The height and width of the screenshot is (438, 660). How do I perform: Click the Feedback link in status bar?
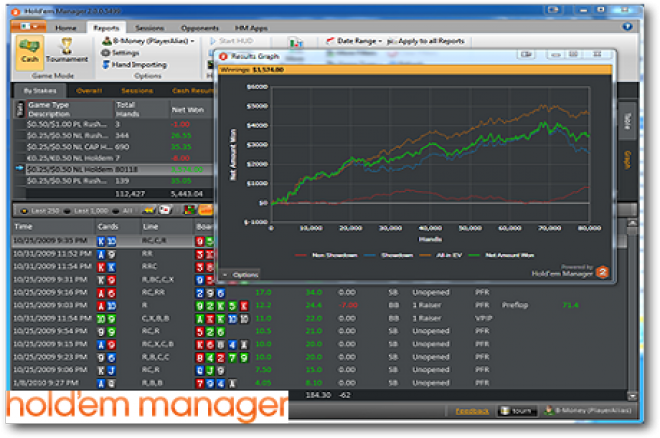pos(472,411)
